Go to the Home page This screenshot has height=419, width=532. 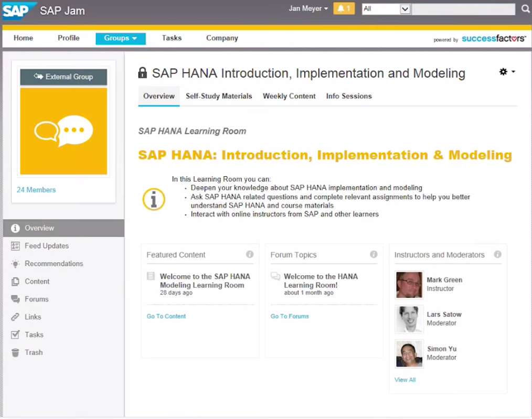click(x=24, y=38)
